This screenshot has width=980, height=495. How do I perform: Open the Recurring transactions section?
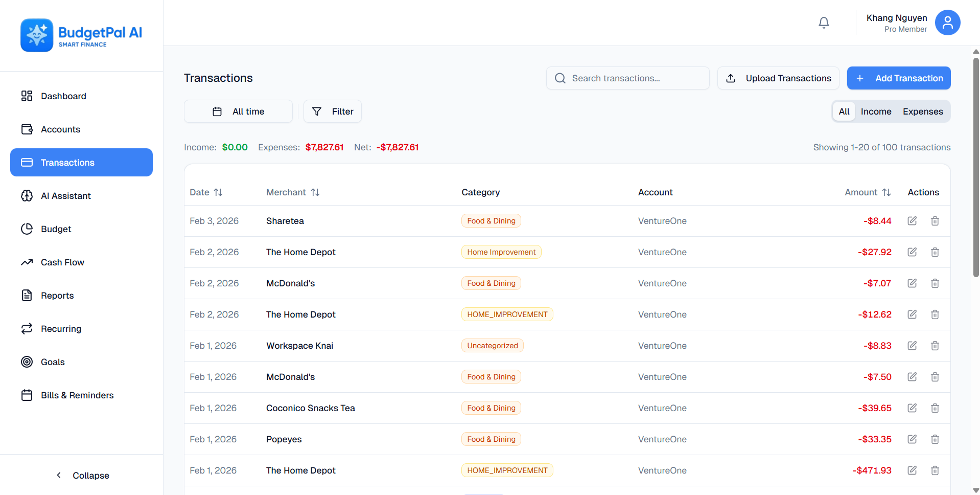click(61, 328)
